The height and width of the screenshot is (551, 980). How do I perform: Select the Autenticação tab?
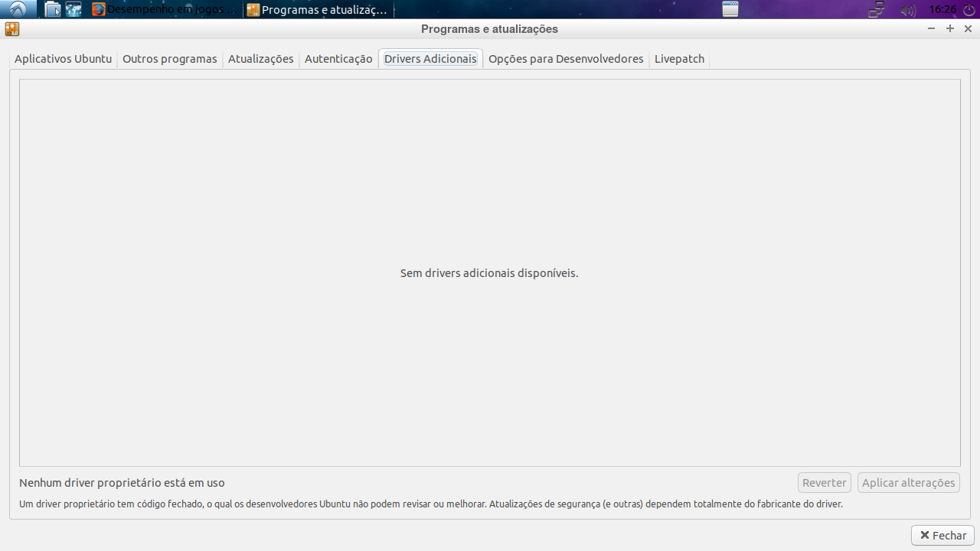tap(338, 59)
